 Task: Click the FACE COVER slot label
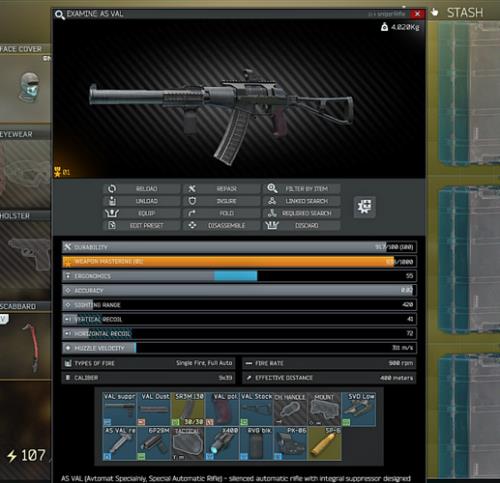pyautogui.click(x=21, y=49)
